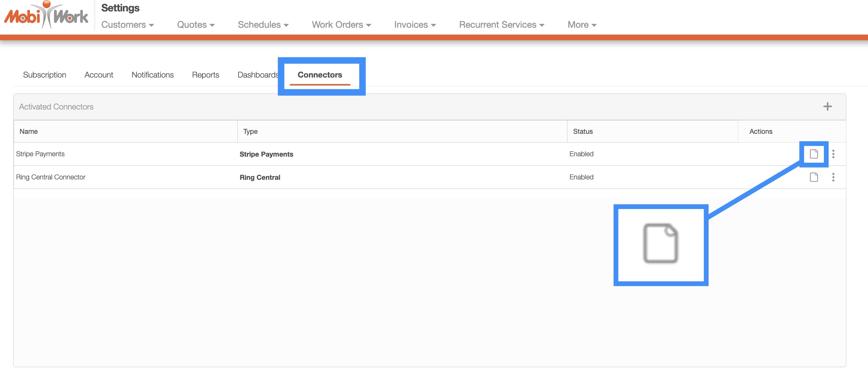
Task: Open the Schedules dropdown
Action: (x=263, y=25)
